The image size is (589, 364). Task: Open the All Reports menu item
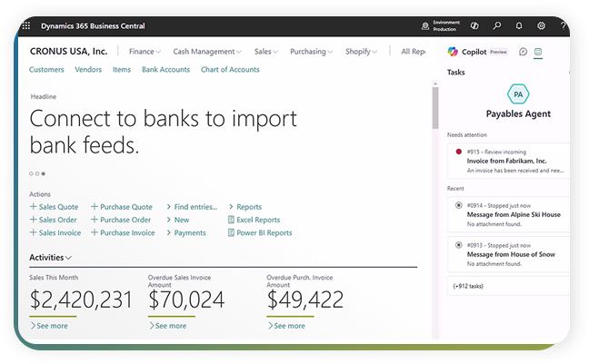(x=414, y=52)
